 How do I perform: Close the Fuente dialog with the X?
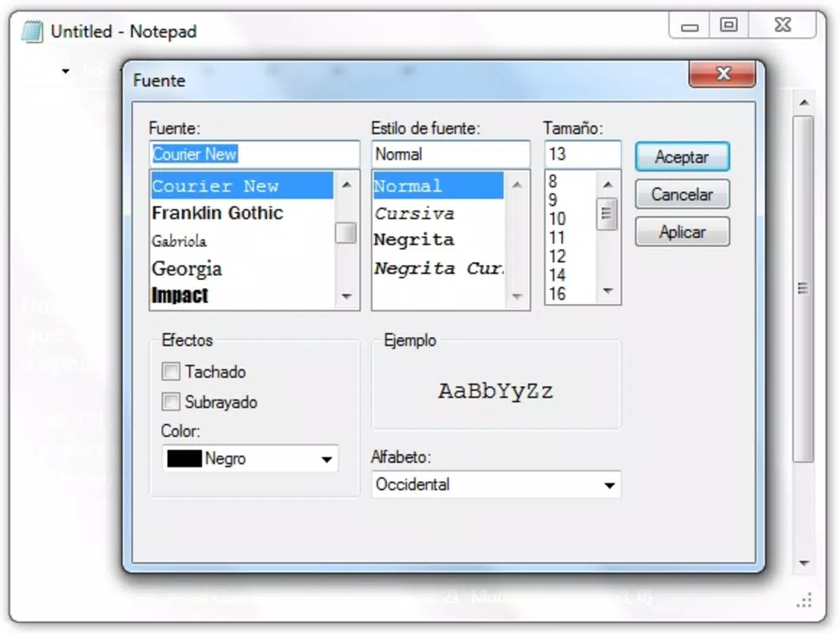[x=722, y=74]
